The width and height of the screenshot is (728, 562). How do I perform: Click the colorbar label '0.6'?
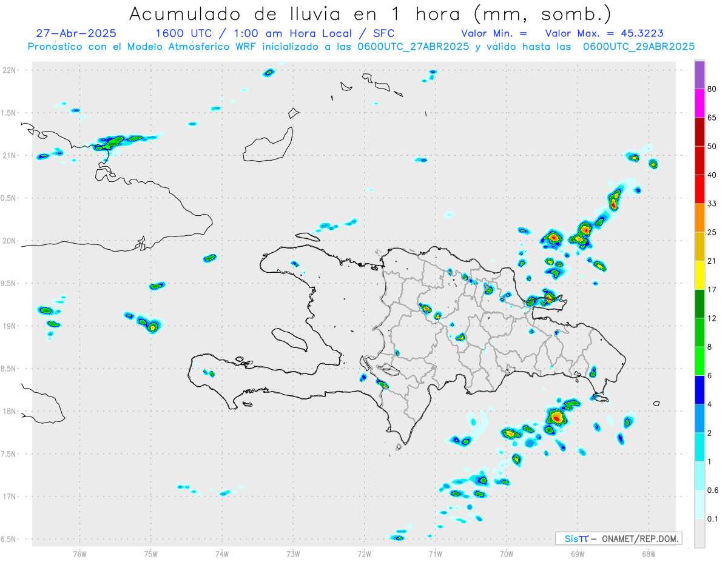coord(713,490)
